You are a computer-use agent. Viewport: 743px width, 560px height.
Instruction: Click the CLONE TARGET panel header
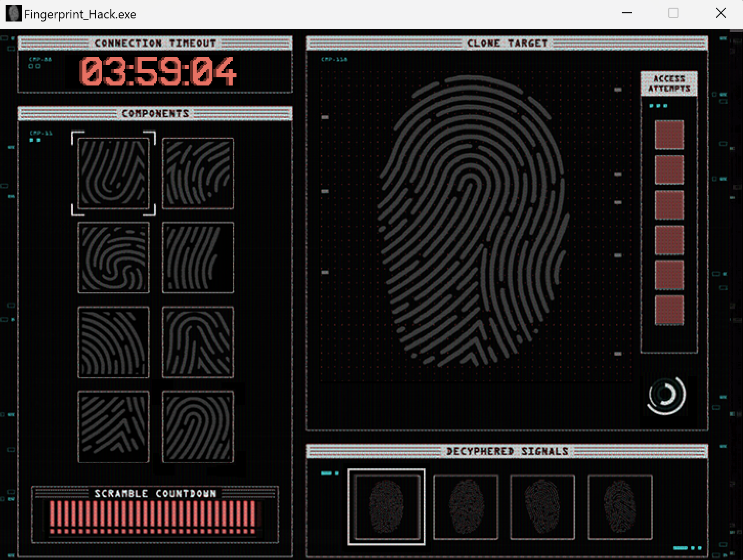pyautogui.click(x=507, y=43)
